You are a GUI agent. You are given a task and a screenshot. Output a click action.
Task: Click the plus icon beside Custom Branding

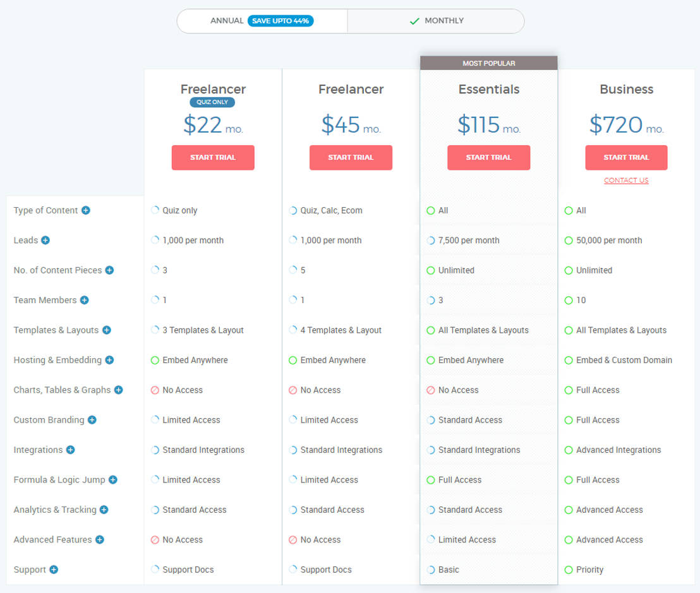pyautogui.click(x=92, y=420)
